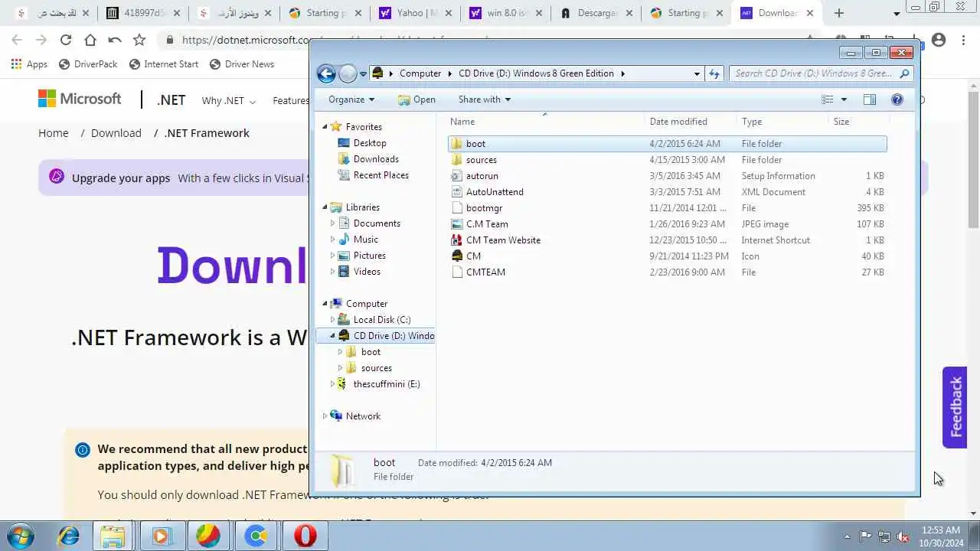Image resolution: width=980 pixels, height=551 pixels.
Task: Collapse the Libraries group
Action: 325,207
